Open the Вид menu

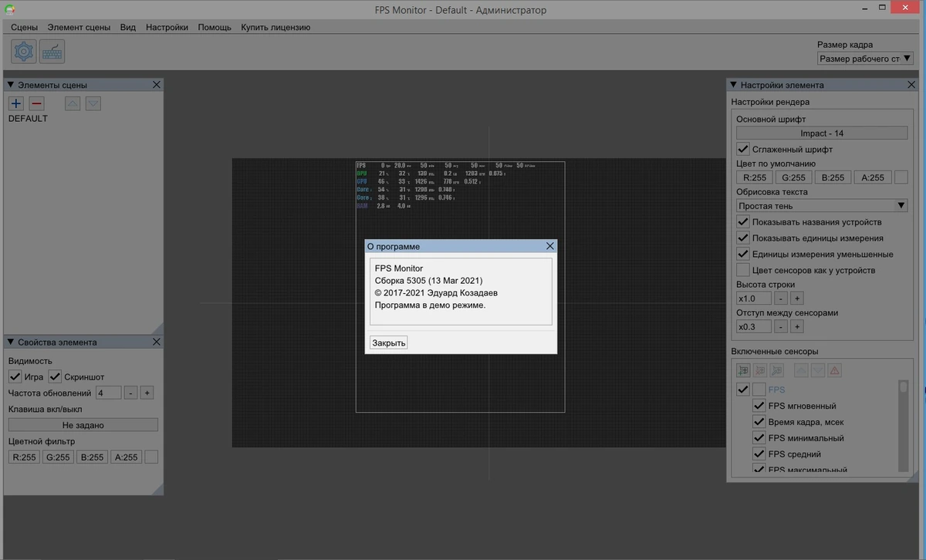(x=128, y=27)
